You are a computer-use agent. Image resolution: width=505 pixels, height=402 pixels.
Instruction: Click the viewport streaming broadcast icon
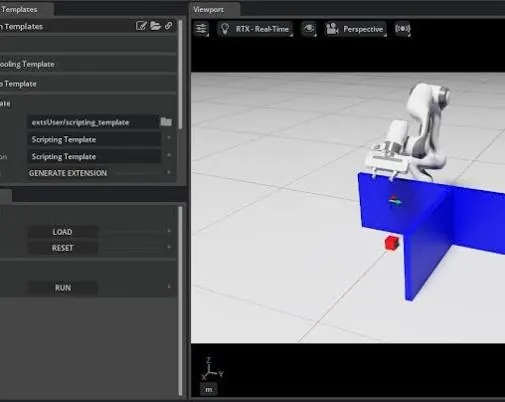tap(402, 29)
